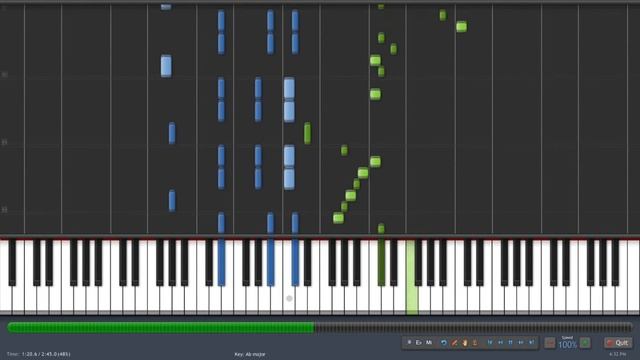Click the 'Key: Ab major' label
The image size is (640, 360).
point(250,354)
